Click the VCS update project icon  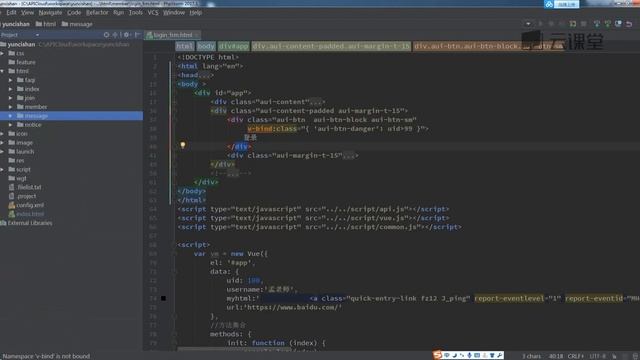[x=597, y=24]
